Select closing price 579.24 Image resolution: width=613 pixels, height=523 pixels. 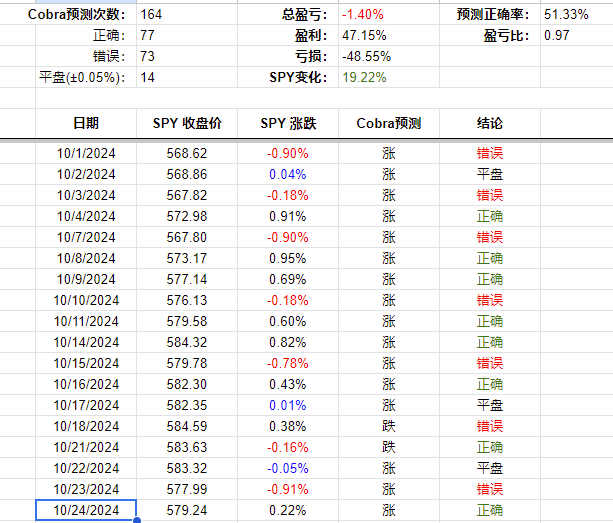[x=187, y=510]
